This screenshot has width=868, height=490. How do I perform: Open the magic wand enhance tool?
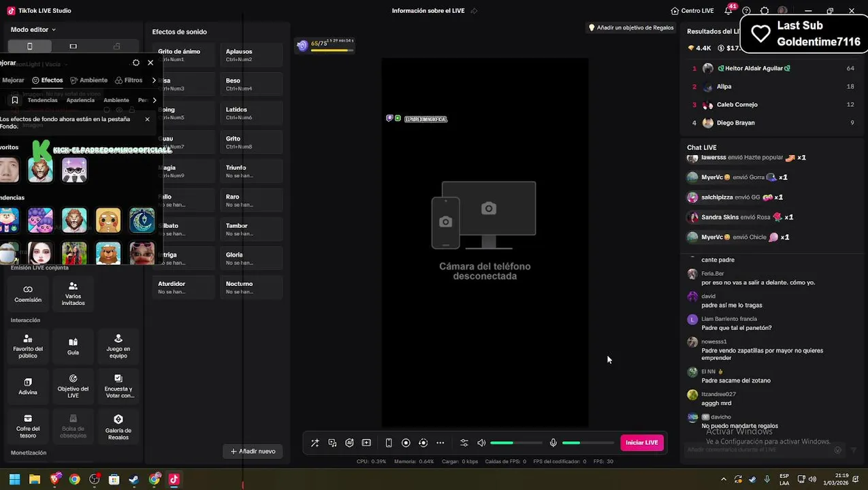pyautogui.click(x=315, y=442)
